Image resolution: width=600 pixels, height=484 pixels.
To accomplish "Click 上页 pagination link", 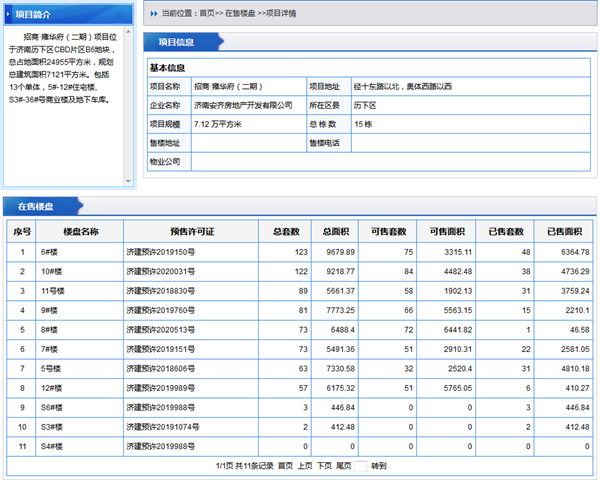I will pos(305,466).
